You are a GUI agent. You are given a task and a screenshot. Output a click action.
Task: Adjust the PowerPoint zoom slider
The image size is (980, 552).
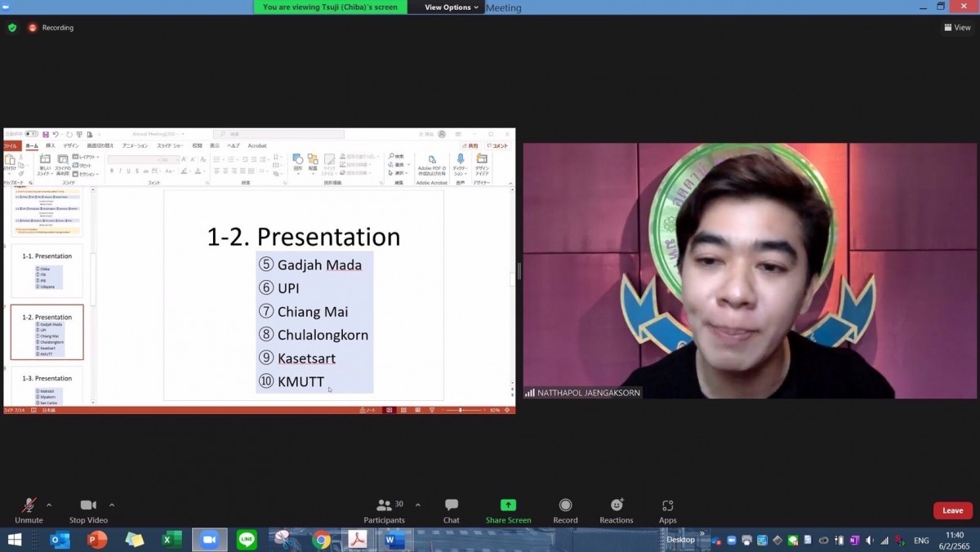point(461,410)
